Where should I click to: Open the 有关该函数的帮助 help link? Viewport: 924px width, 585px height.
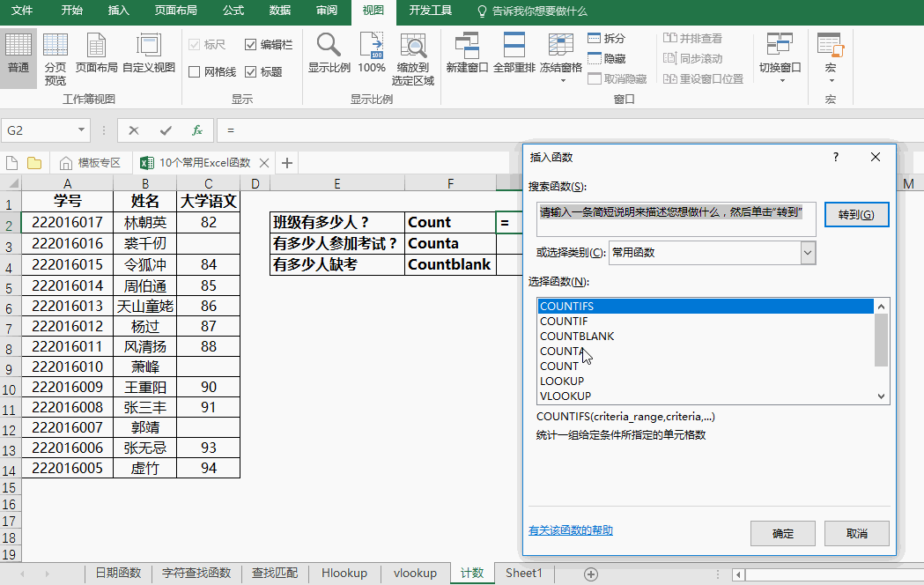(571, 530)
